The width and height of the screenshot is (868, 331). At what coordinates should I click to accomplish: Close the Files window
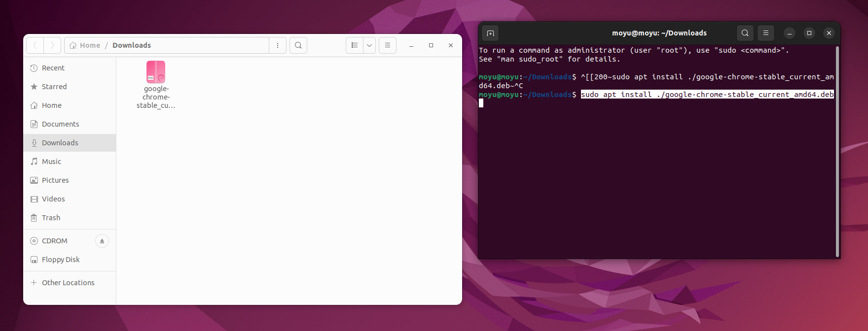(x=451, y=45)
